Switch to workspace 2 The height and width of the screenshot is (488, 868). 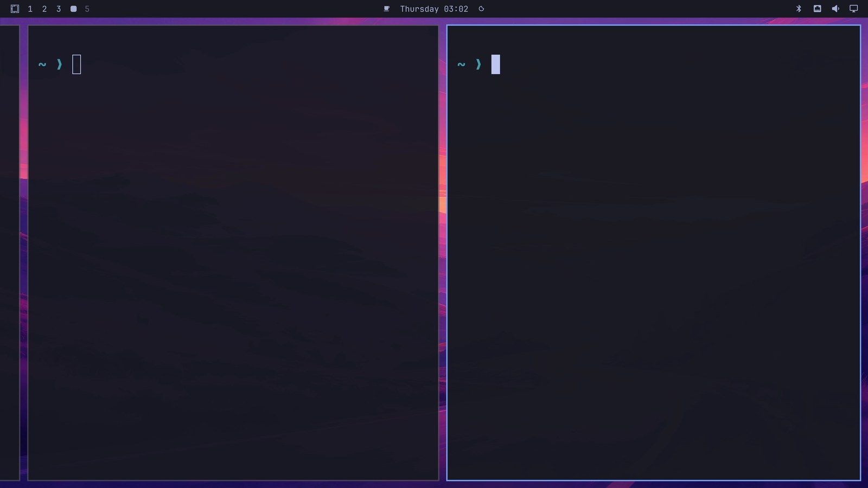(44, 9)
